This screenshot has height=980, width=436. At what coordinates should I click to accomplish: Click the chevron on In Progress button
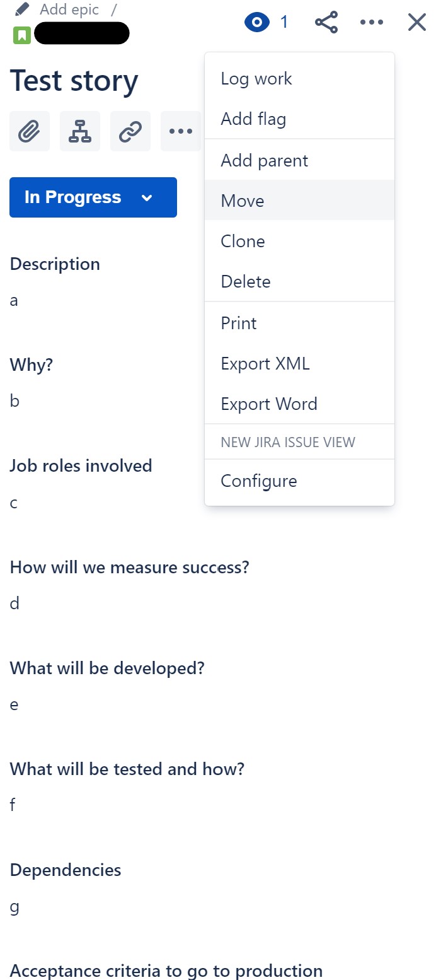coord(147,198)
